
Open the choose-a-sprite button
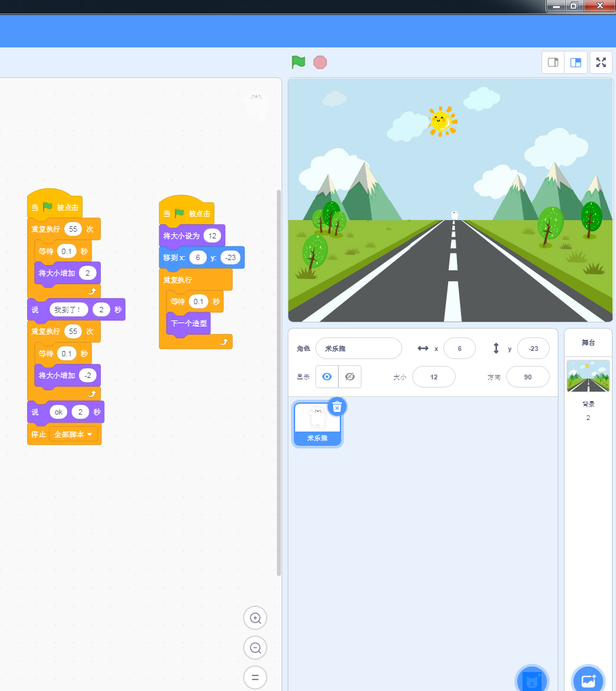tap(532, 680)
